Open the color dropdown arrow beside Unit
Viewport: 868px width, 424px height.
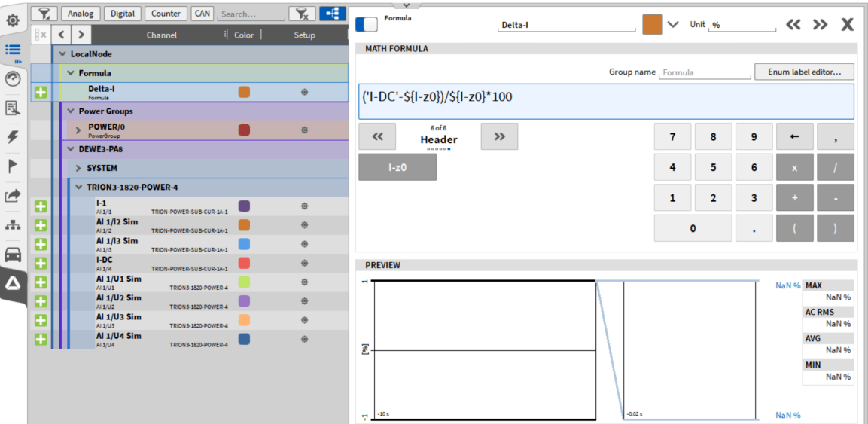coord(673,24)
